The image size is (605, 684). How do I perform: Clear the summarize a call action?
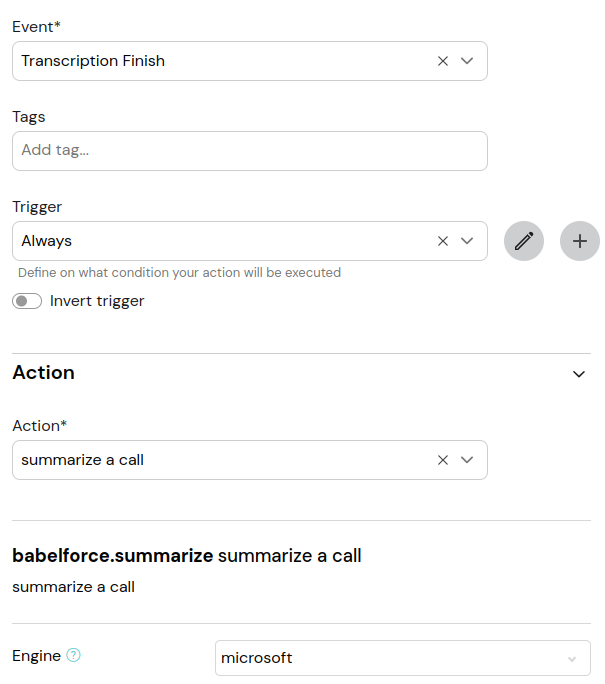(443, 460)
